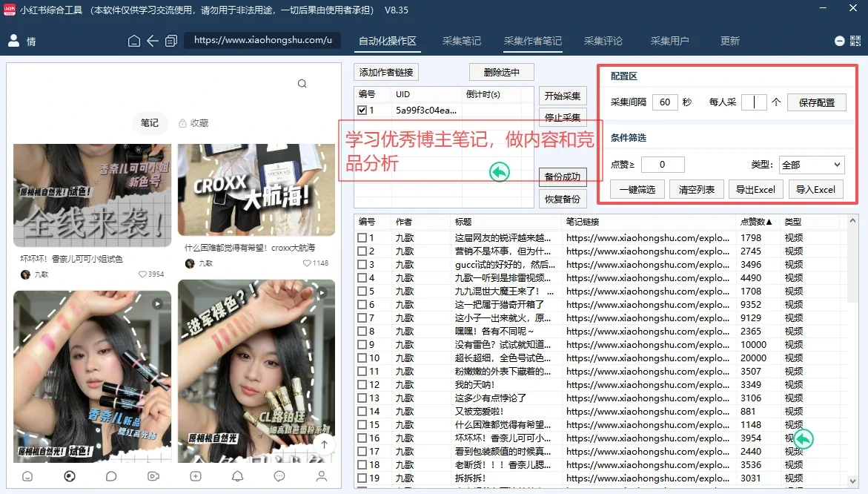The height and width of the screenshot is (494, 868).
Task: Click the 一键筛选 button
Action: (637, 189)
